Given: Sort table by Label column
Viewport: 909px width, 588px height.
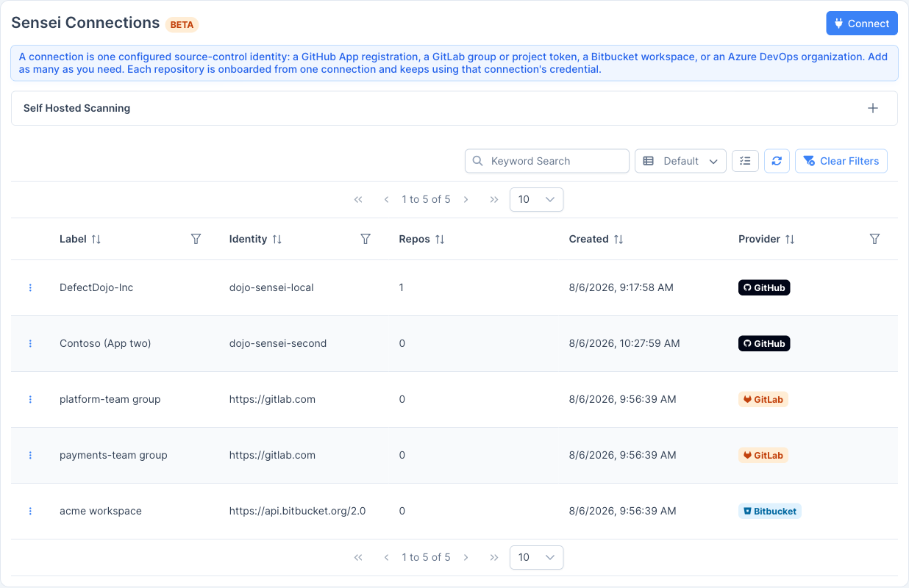Looking at the screenshot, I should click(96, 240).
